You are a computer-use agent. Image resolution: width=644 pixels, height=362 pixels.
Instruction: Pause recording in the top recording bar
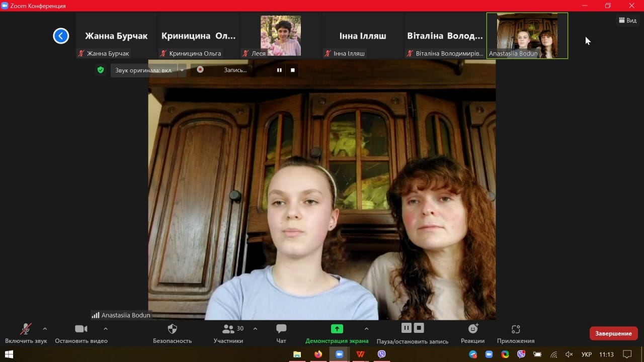click(279, 70)
